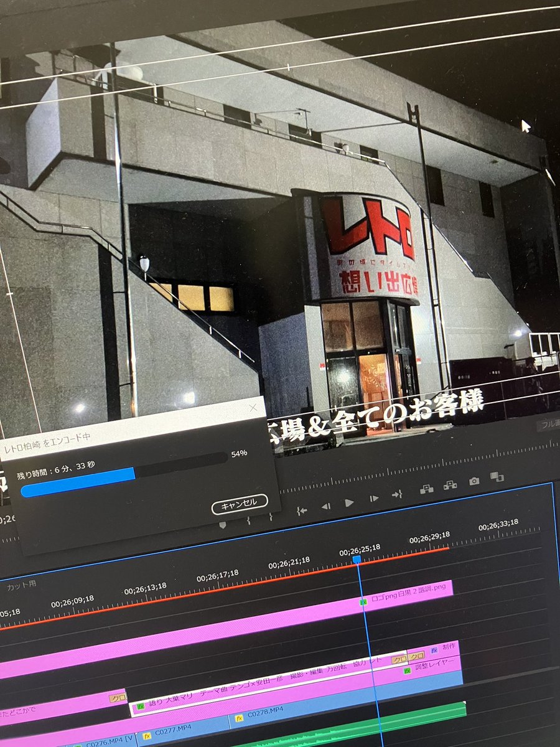Click the fx badge on C0278.MP4
The width and height of the screenshot is (560, 747).
[x=240, y=719]
